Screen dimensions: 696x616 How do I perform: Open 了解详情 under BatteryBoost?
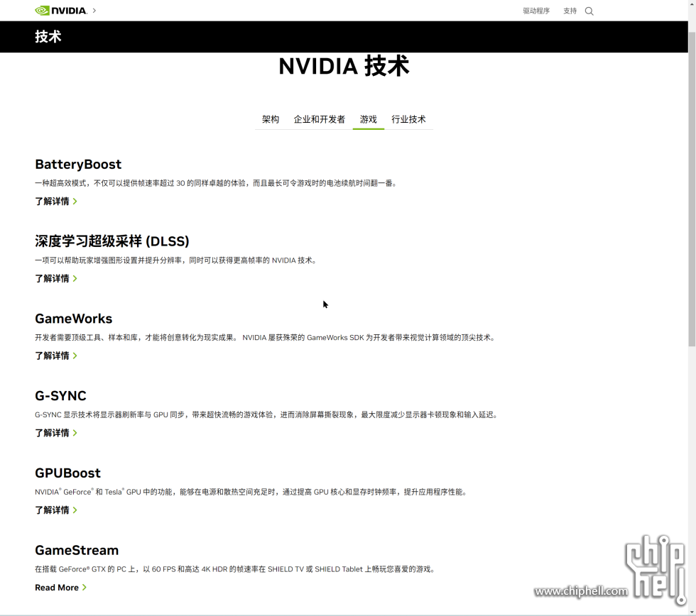click(x=56, y=202)
